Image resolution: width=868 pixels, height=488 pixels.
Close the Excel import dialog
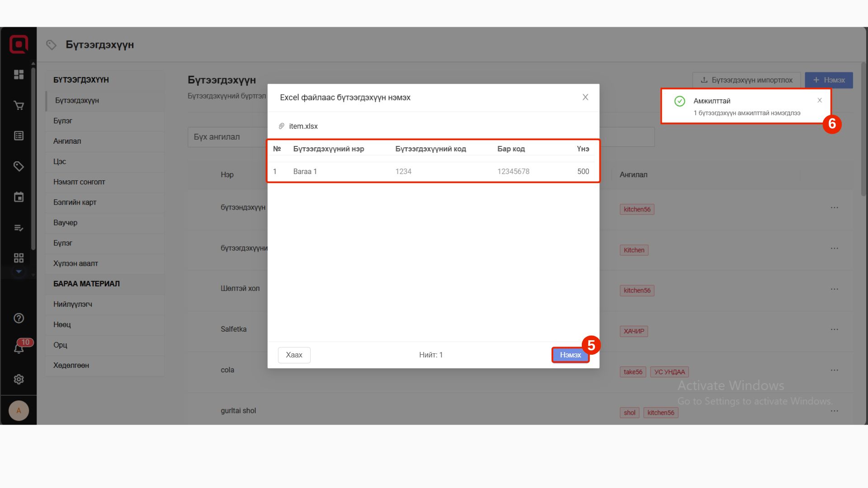coord(585,97)
